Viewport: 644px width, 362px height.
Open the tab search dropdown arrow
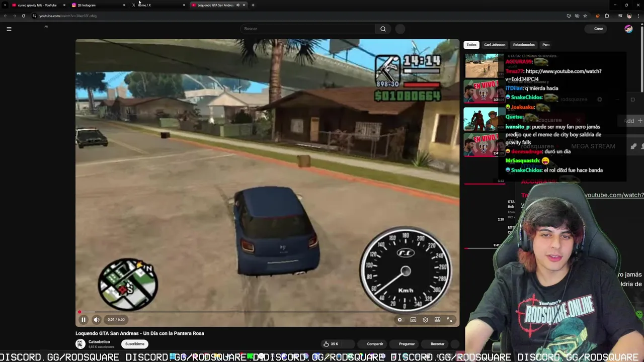[x=5, y=5]
